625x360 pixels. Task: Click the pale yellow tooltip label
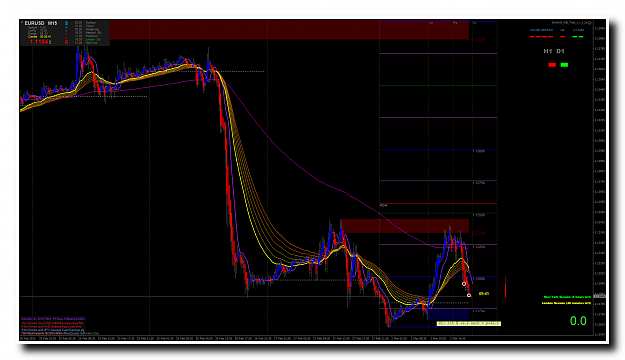pos(469,323)
